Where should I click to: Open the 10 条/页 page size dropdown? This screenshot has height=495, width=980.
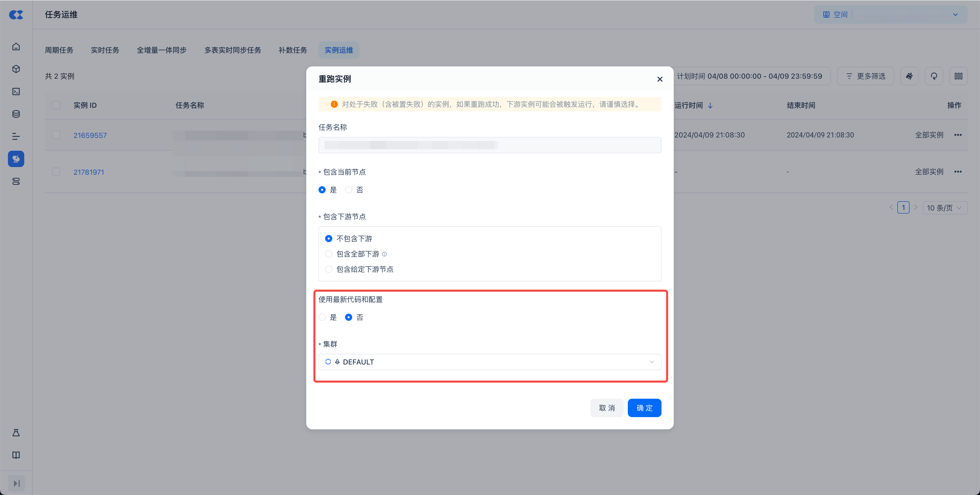click(945, 208)
